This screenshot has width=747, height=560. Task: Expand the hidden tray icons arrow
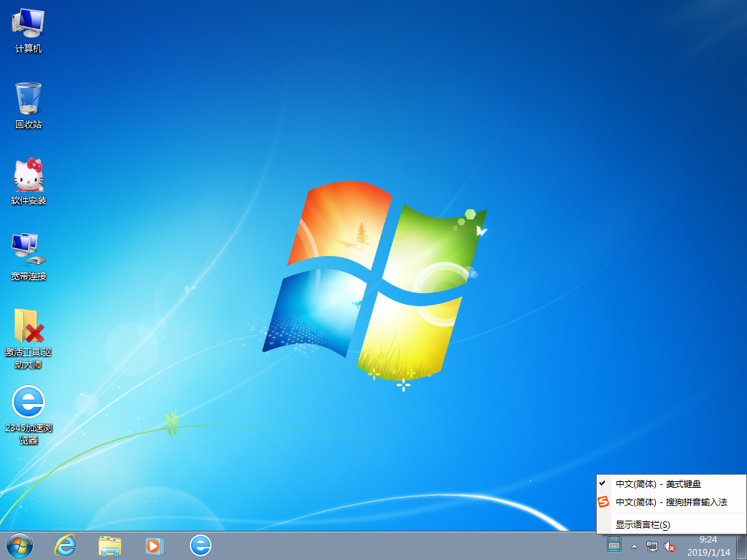[x=634, y=545]
